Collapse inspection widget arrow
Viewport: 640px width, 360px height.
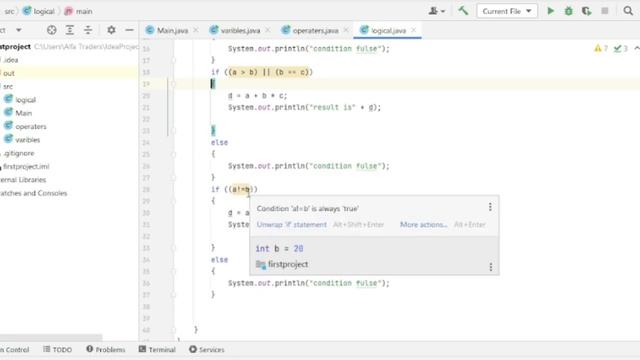pyautogui.click(x=636, y=49)
